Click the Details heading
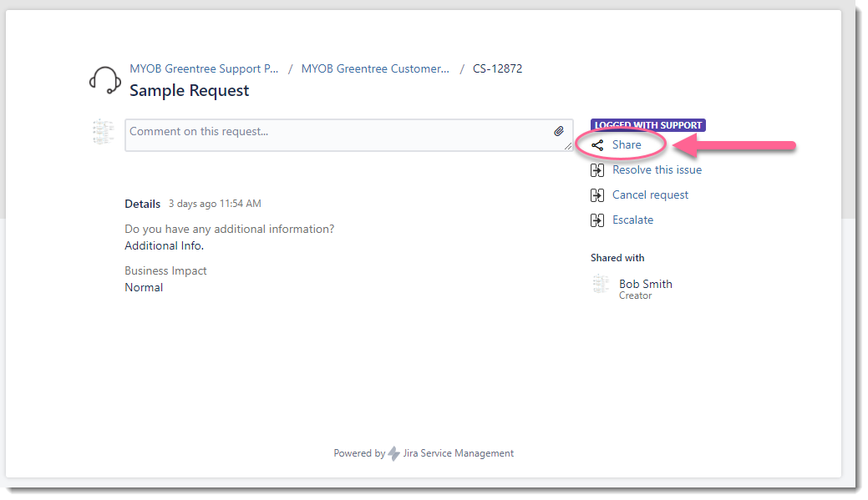 coord(142,204)
